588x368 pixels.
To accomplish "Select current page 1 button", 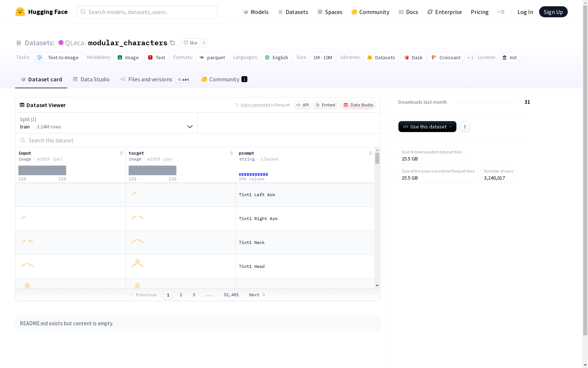I will pyautogui.click(x=168, y=295).
